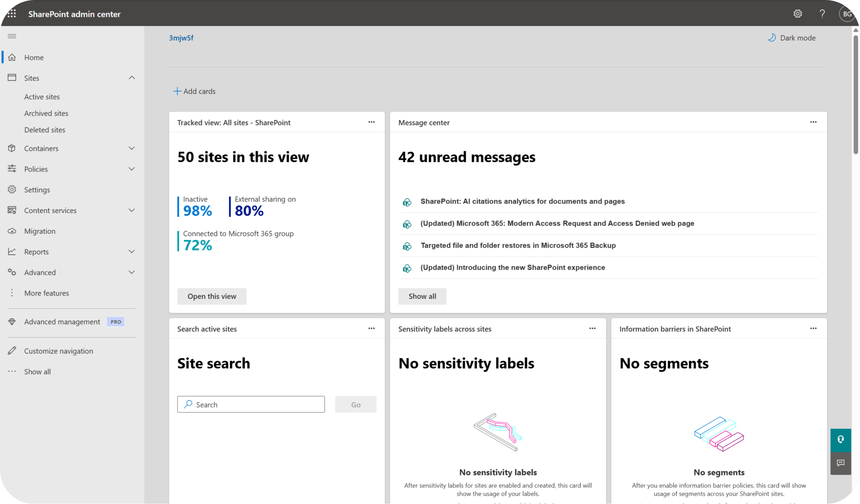Open the Microsoft 365 app launcher grid

[x=11, y=14]
